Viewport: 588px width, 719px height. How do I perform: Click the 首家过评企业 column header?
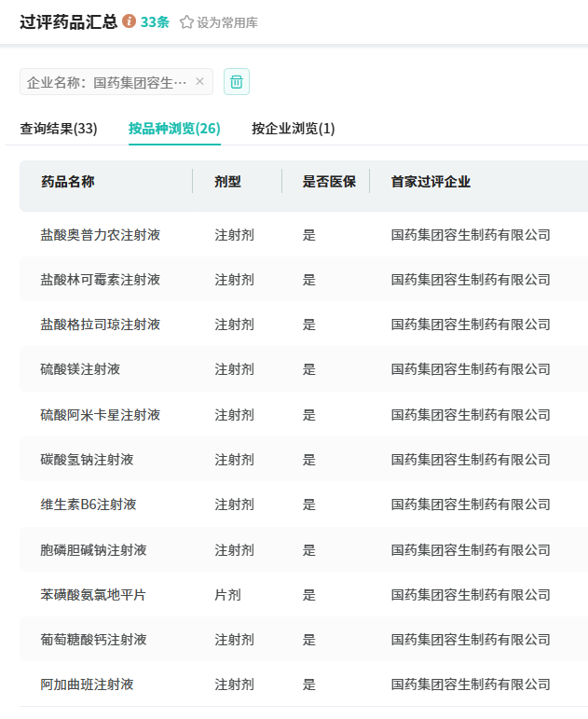(431, 182)
